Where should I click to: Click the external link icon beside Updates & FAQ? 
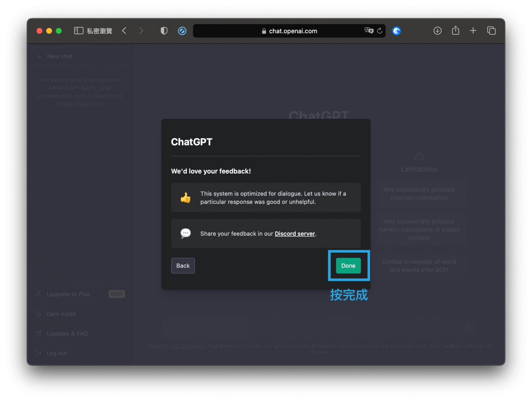38,333
